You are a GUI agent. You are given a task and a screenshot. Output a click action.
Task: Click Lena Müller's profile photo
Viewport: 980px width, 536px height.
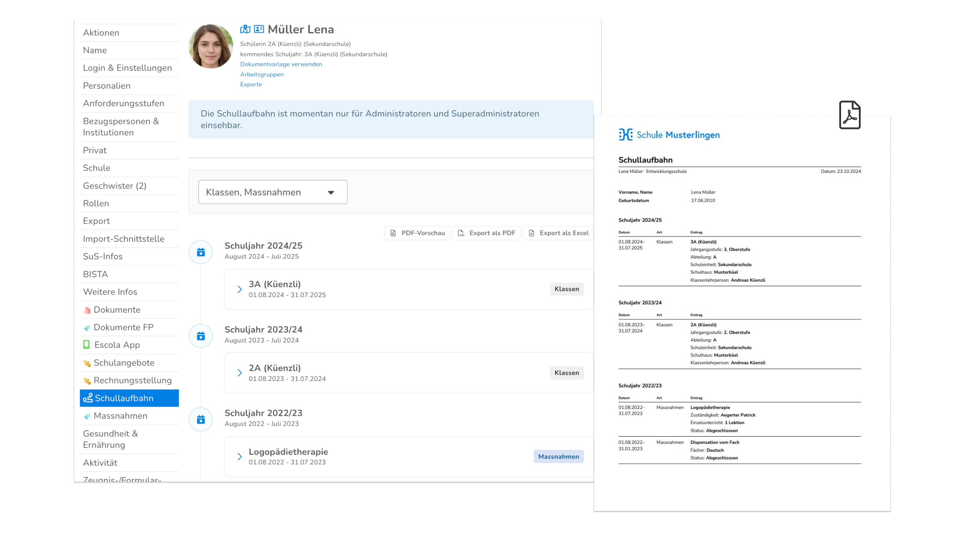click(x=211, y=46)
